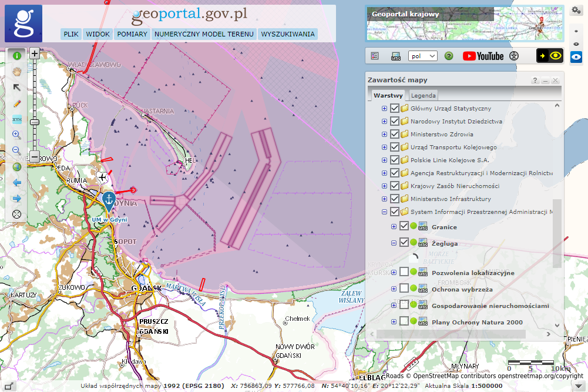Check Plany Ochrony Natura 2000 layer
Image resolution: width=588 pixels, height=392 pixels.
click(x=404, y=321)
